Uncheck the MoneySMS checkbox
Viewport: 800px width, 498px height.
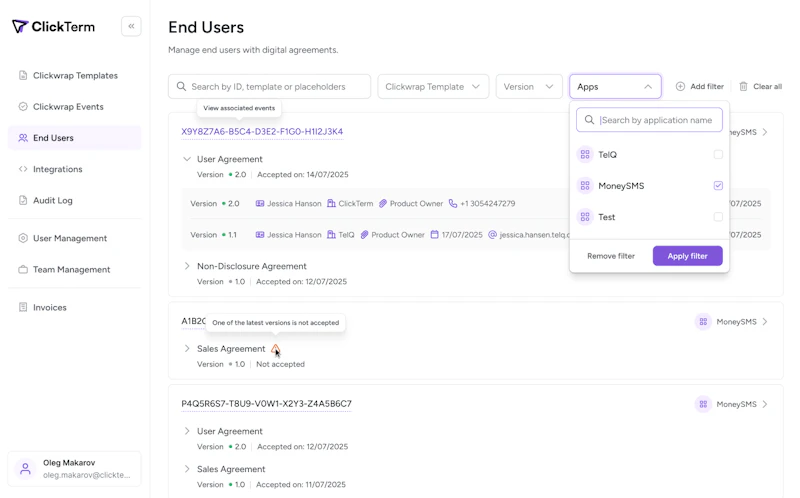(718, 186)
